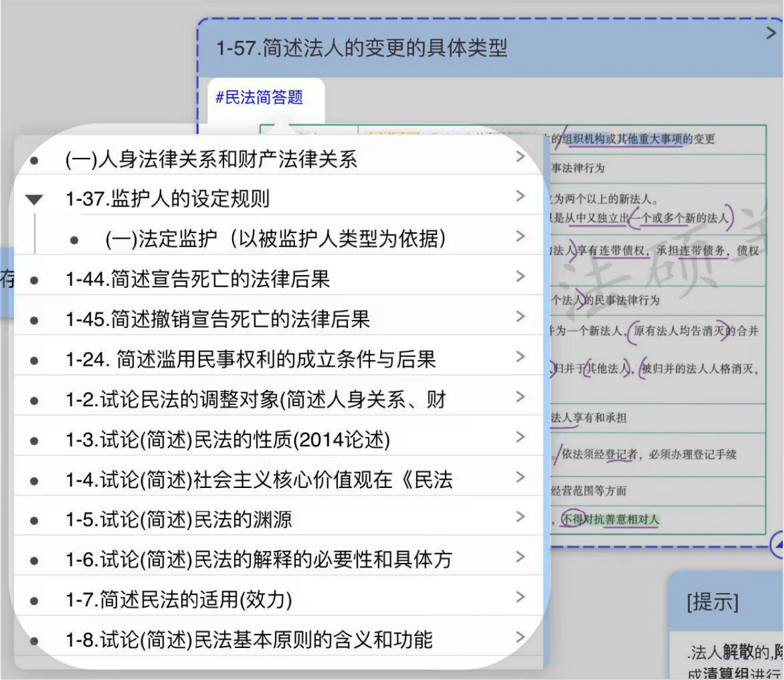The height and width of the screenshot is (680, 784).
Task: Open (一)法定监护 child item
Action: click(276, 239)
